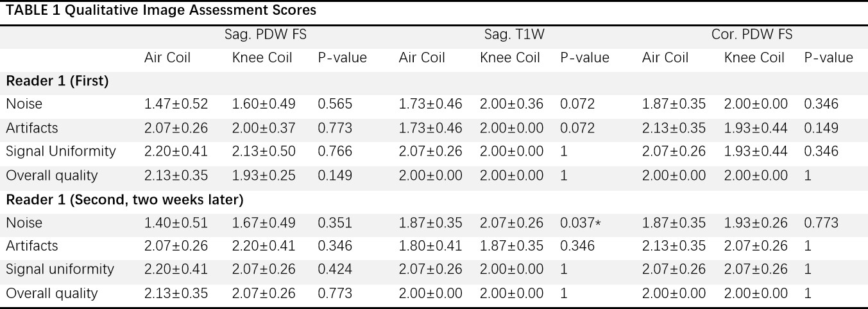Click the cell containing 1.47±0.52

(176, 104)
